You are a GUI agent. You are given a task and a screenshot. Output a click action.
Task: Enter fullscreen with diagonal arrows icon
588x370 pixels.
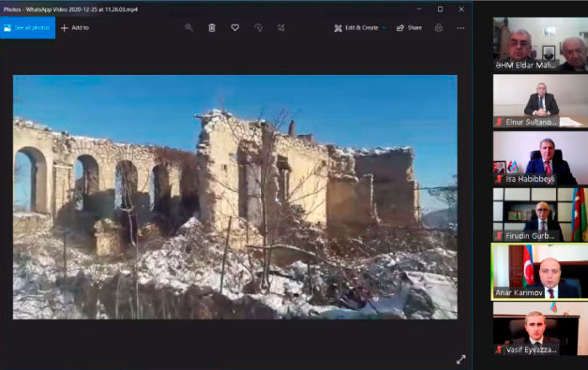pyautogui.click(x=460, y=360)
